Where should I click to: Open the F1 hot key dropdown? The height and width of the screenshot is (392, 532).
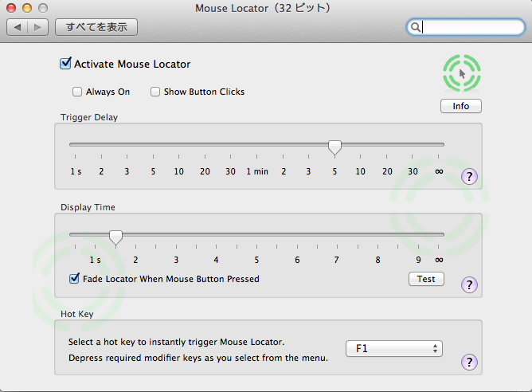pyautogui.click(x=394, y=348)
